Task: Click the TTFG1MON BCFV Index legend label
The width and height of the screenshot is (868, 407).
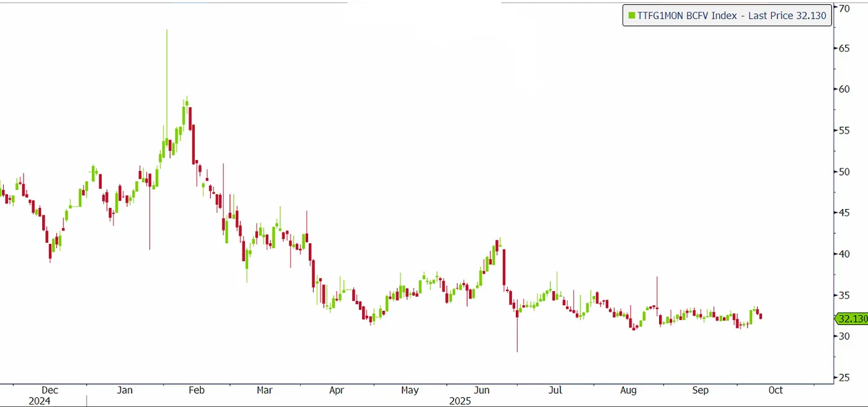Action: coord(732,16)
